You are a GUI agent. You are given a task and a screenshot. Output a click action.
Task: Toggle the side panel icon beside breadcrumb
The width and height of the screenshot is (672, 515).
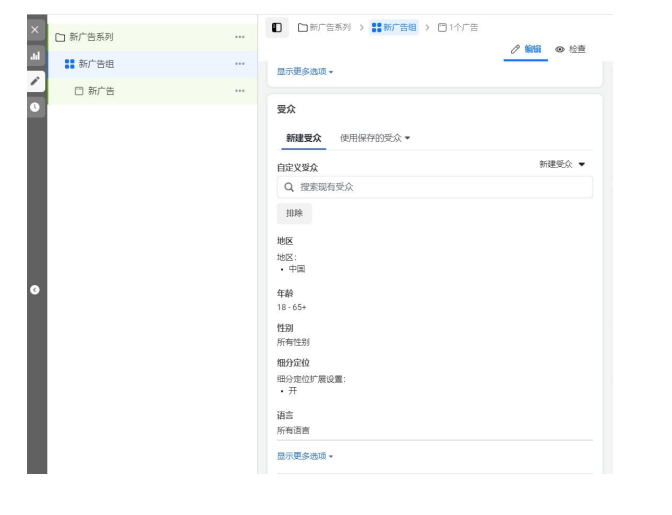277,27
